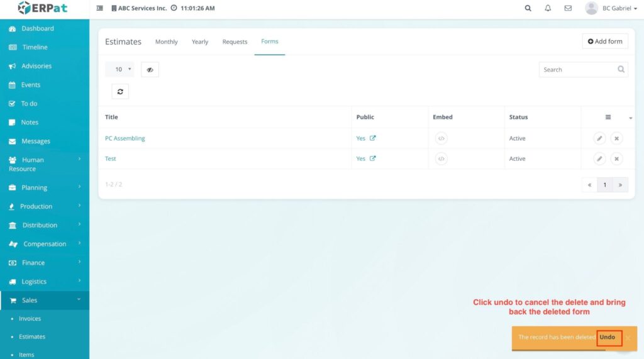The image size is (644, 359).
Task: Open the page size dropdown showing 10
Action: [x=119, y=70]
